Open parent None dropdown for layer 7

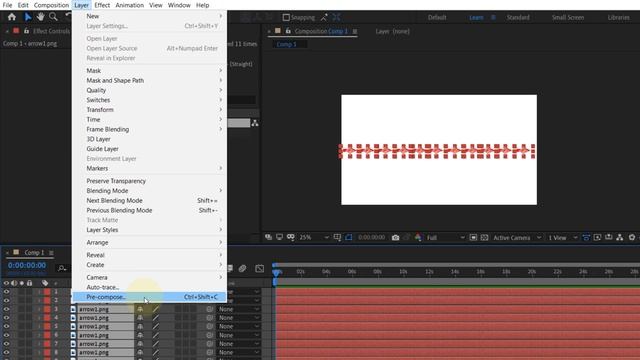(x=239, y=344)
